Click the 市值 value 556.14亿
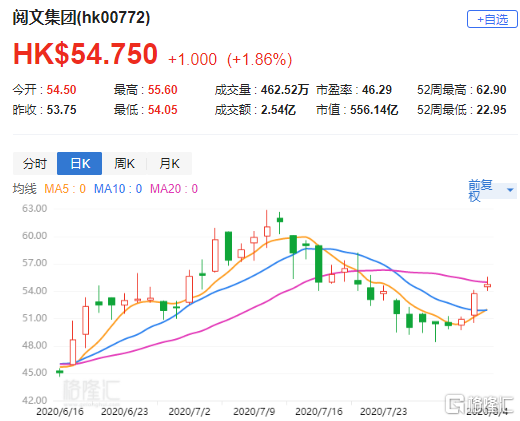 coord(374,110)
